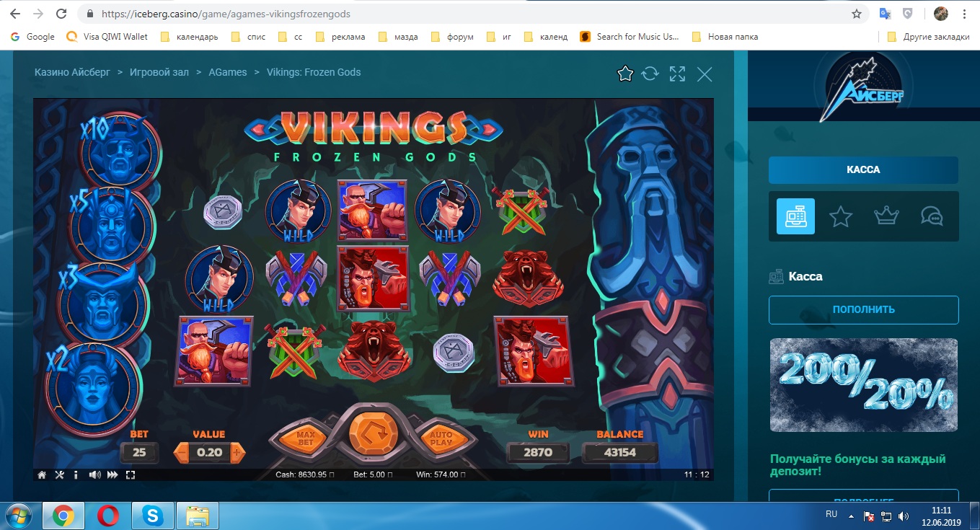Open the system tray volume icon
Image resolution: width=980 pixels, height=530 pixels.
(x=904, y=516)
